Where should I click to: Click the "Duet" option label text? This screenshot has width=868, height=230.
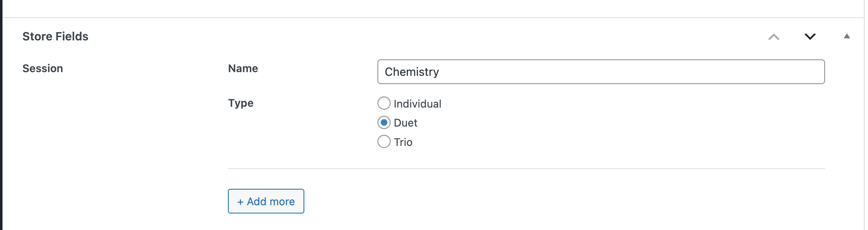coord(406,123)
